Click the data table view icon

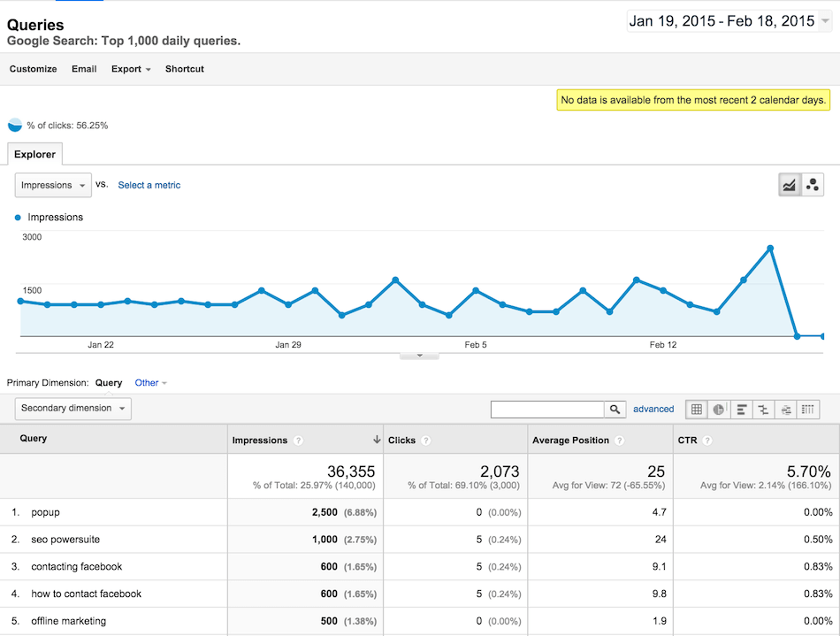[x=697, y=410]
